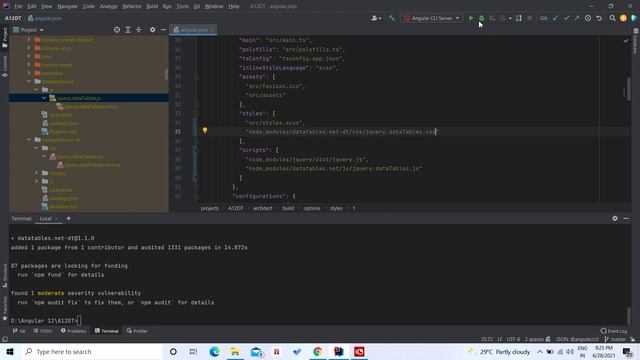
Task: Click Collapse All in Project panel
Action: (139, 30)
